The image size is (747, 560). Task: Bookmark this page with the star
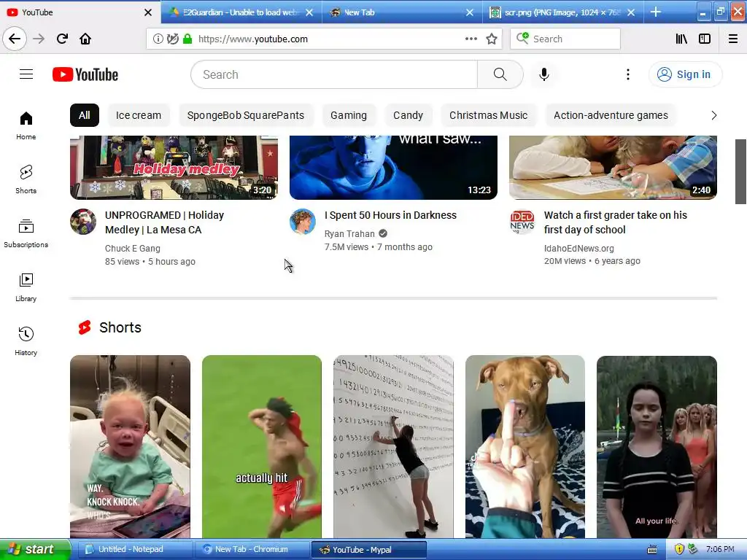(x=492, y=39)
